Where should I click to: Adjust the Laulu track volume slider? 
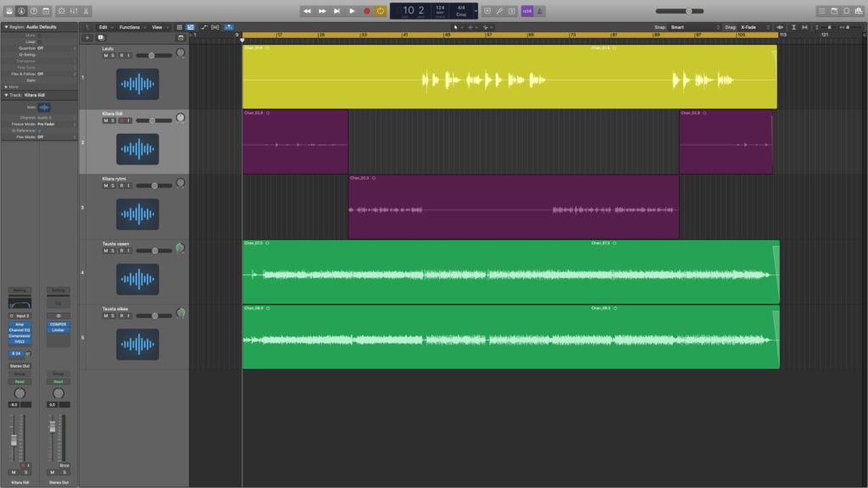[154, 55]
